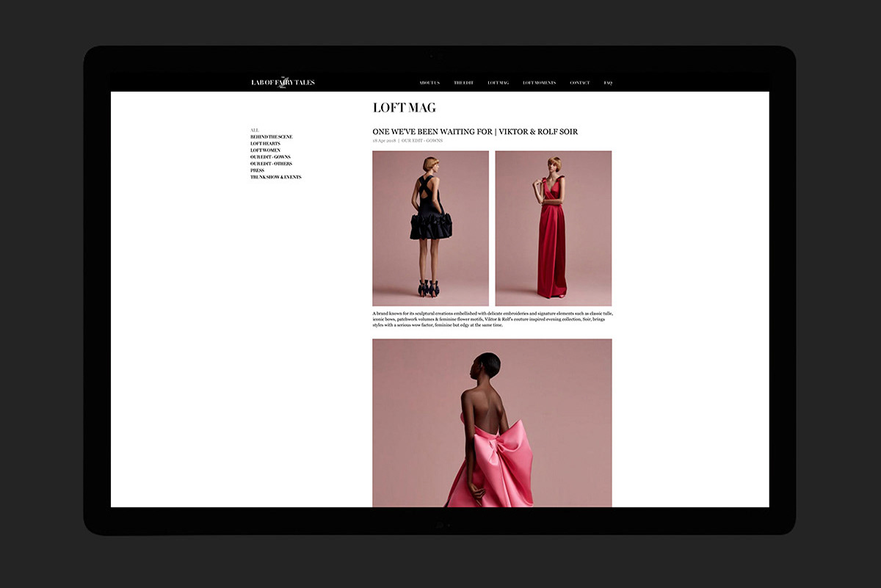881x588 pixels.
Task: Filter posts by Our Edit - Gowns
Action: pos(270,157)
